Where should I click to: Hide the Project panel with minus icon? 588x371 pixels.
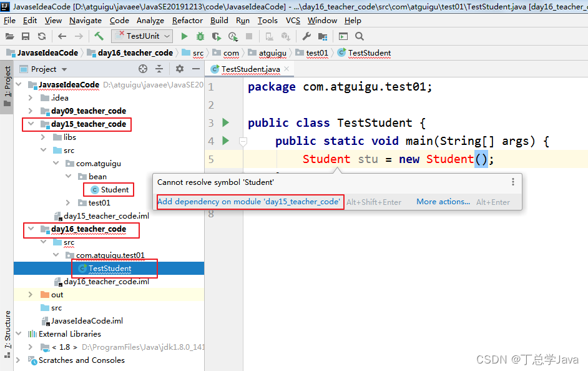[196, 69]
